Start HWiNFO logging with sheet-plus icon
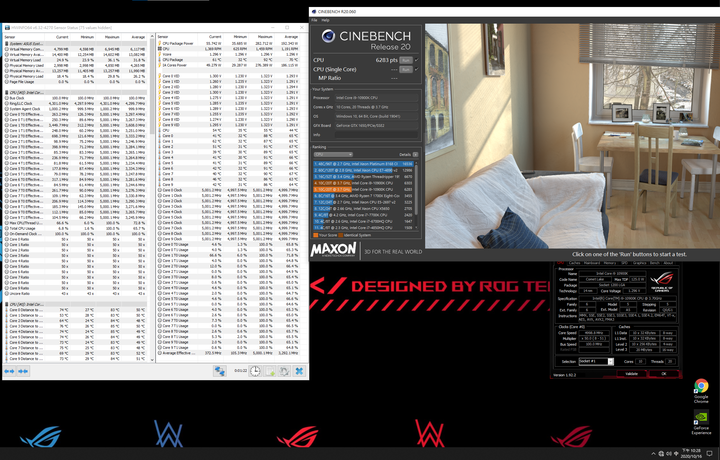The width and height of the screenshot is (720, 460). pos(270,371)
